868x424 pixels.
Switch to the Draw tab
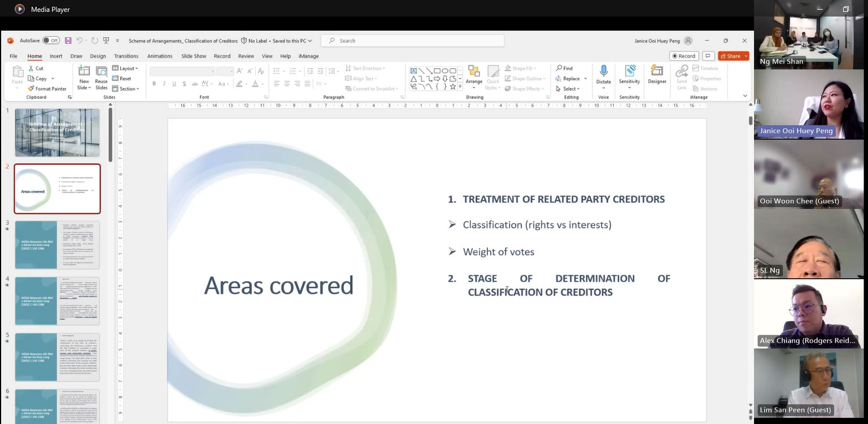(x=76, y=56)
